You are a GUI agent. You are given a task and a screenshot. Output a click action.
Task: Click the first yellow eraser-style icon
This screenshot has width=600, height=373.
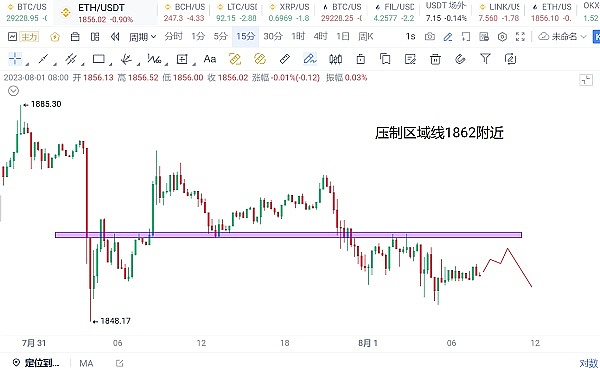(x=235, y=59)
